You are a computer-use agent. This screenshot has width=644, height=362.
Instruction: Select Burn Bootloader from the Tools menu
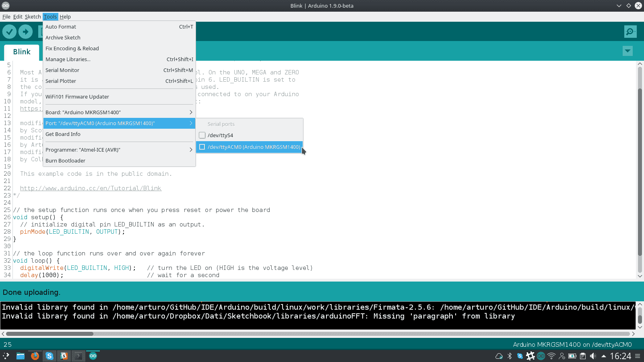tap(65, 160)
